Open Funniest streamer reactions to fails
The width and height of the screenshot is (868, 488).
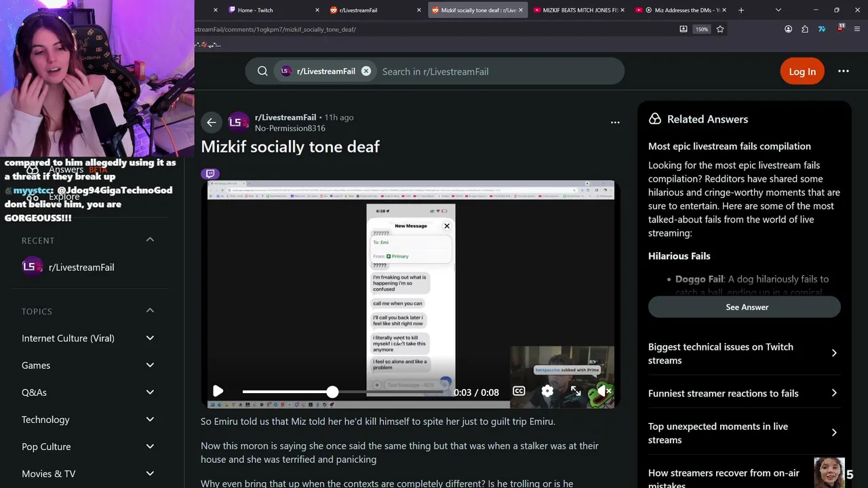[744, 393]
